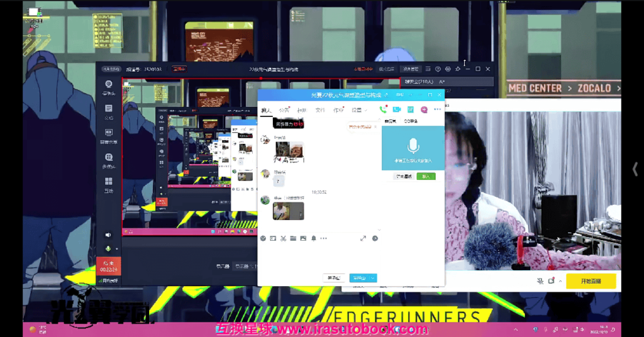Click the lesson management button left of 设备检测
This screenshot has height=337, width=644.
pyautogui.click(x=387, y=69)
